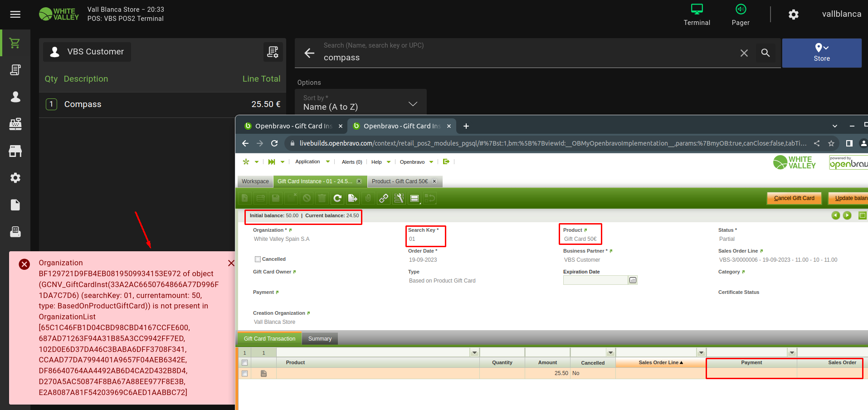Bookmark this page with the star icon
The image size is (868, 410).
[831, 143]
